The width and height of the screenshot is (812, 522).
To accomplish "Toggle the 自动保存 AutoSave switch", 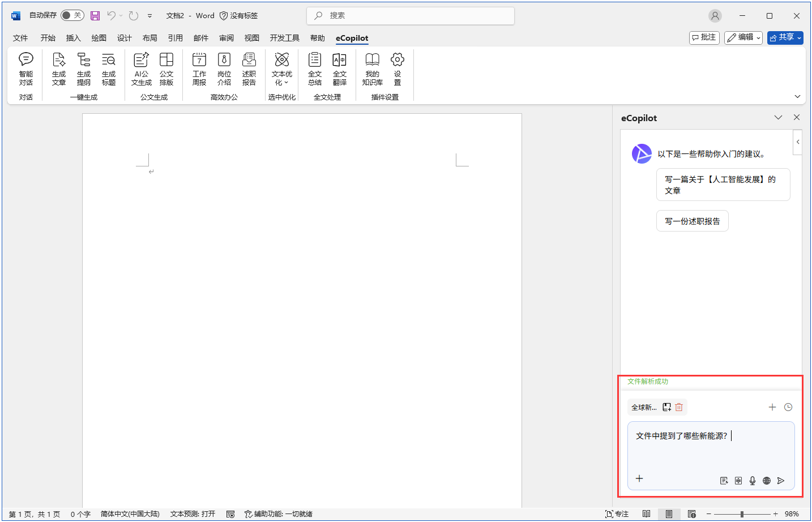I will (x=72, y=15).
